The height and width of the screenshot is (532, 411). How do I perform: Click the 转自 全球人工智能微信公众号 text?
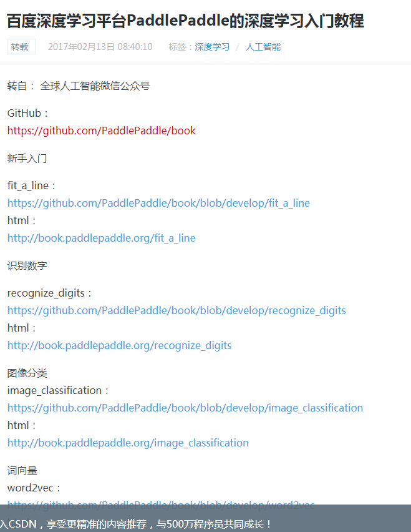click(x=78, y=86)
